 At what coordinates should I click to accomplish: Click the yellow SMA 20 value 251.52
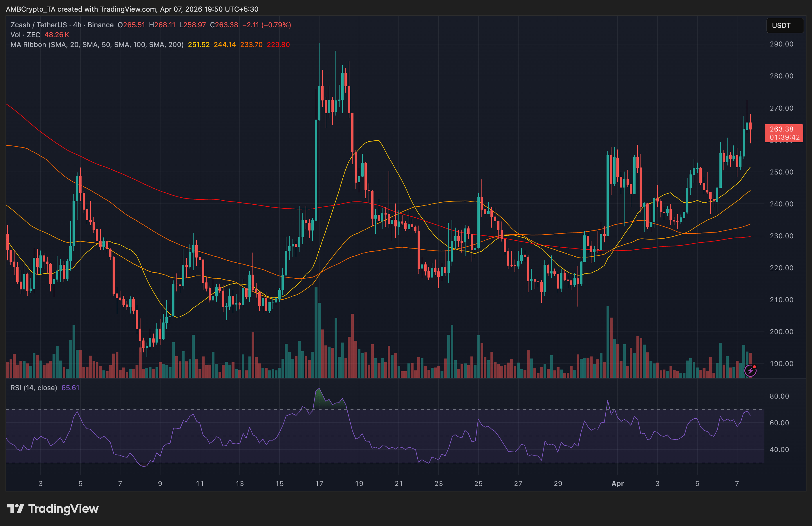coord(199,45)
